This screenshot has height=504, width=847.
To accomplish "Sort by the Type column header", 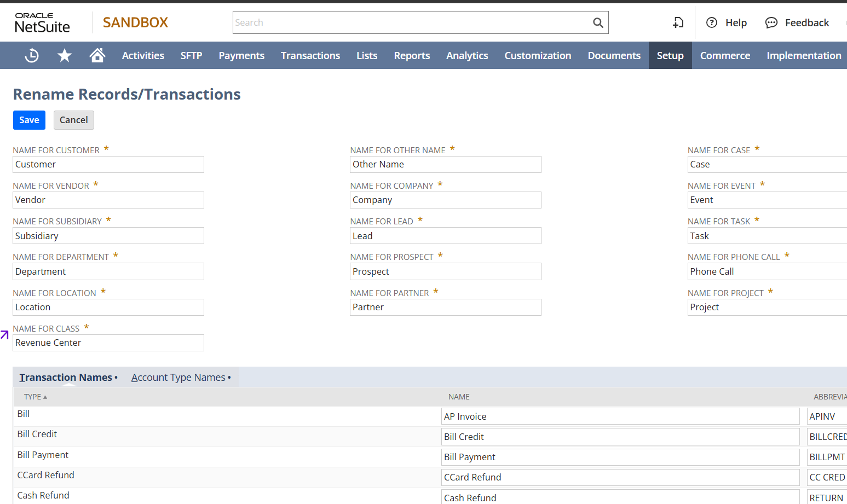I will [35, 397].
